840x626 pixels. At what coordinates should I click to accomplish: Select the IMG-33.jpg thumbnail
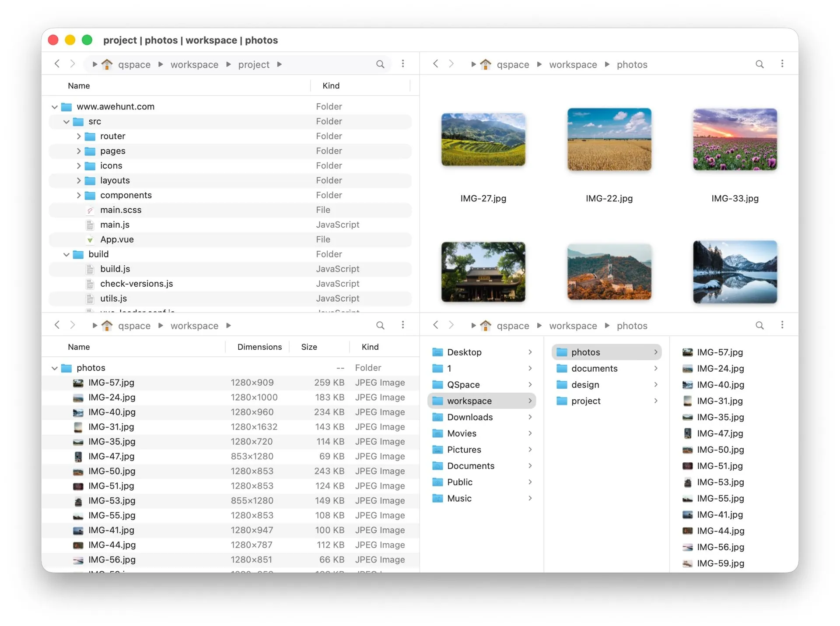click(x=735, y=140)
